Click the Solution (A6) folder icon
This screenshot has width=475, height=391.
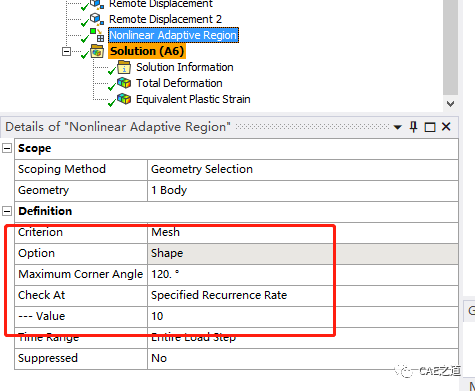97,51
